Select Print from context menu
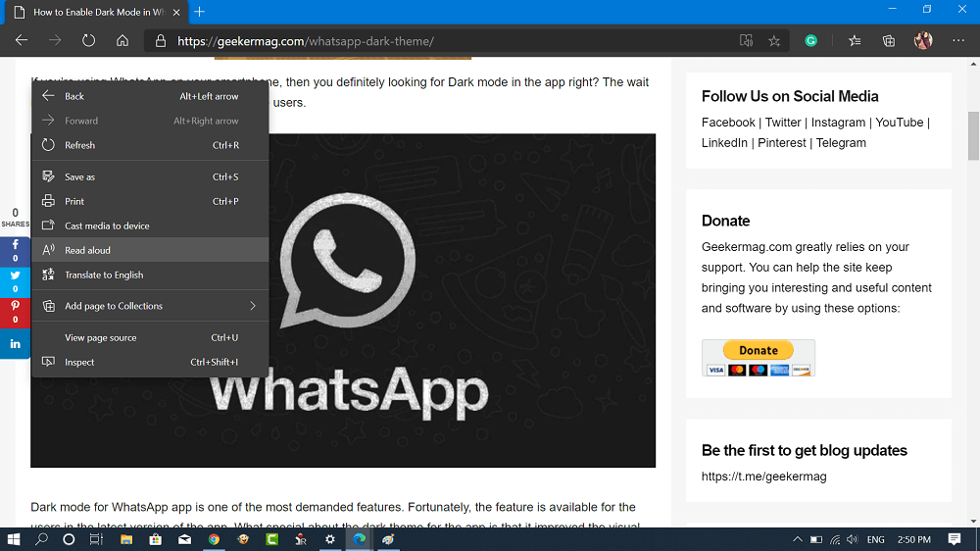 point(150,201)
